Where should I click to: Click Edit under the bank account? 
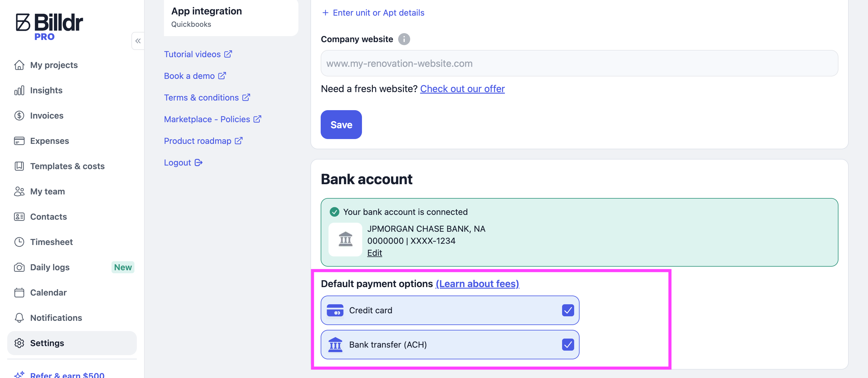pyautogui.click(x=374, y=253)
